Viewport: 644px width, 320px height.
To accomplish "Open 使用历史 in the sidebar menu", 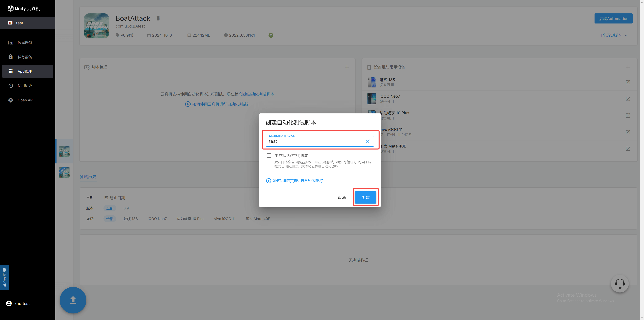I will (x=24, y=86).
